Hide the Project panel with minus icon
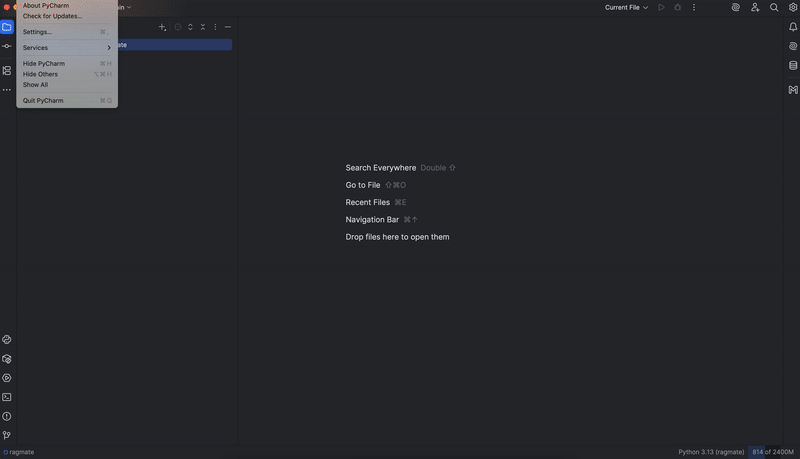The height and width of the screenshot is (459, 800). point(228,27)
